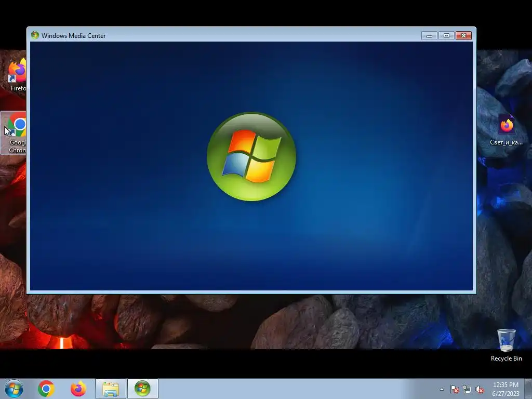532x399 pixels.
Task: Open the network status tray icon
Action: pos(467,390)
